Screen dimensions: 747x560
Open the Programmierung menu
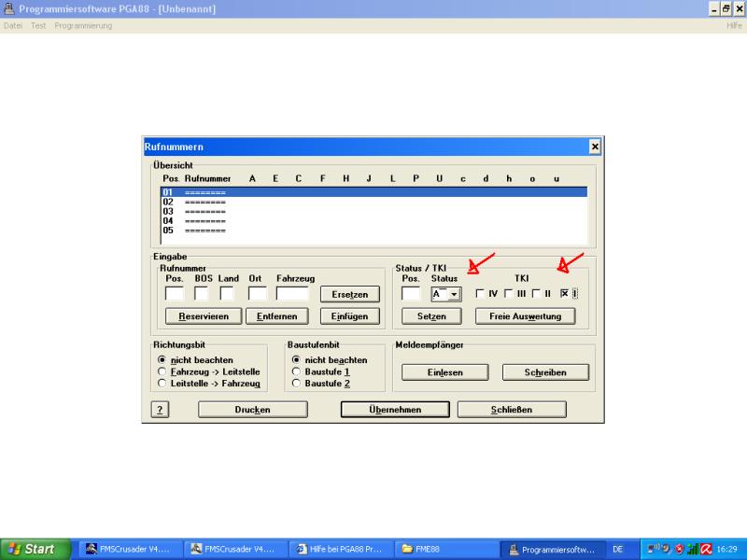83,25
